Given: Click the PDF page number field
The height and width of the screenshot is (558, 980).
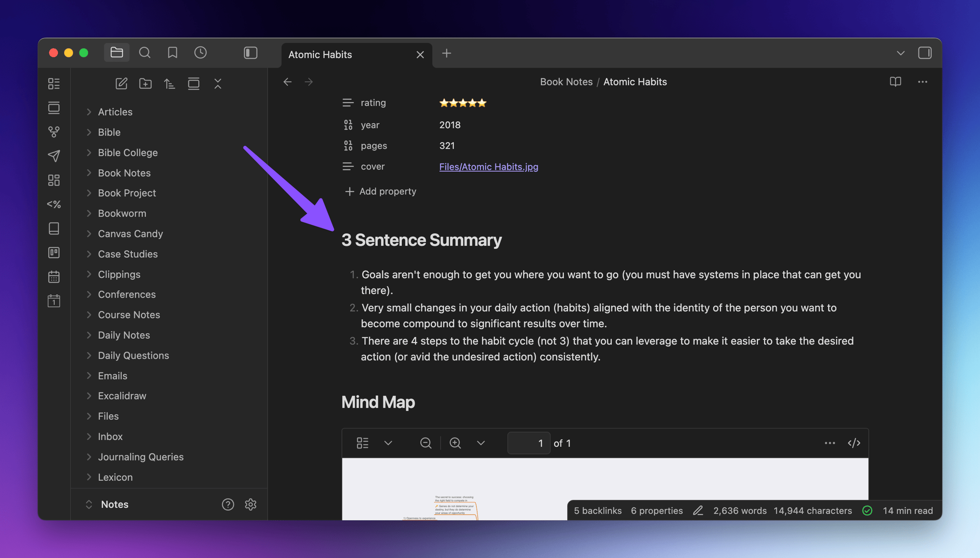Looking at the screenshot, I should click(528, 443).
